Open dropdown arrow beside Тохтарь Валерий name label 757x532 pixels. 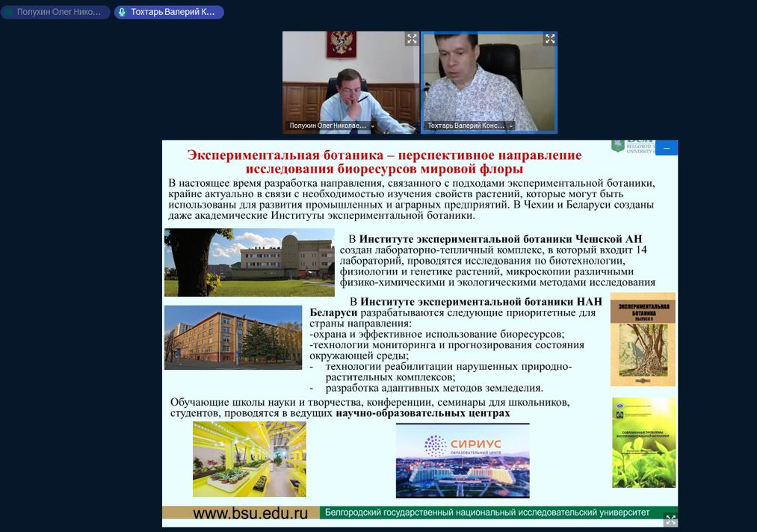[x=511, y=126]
